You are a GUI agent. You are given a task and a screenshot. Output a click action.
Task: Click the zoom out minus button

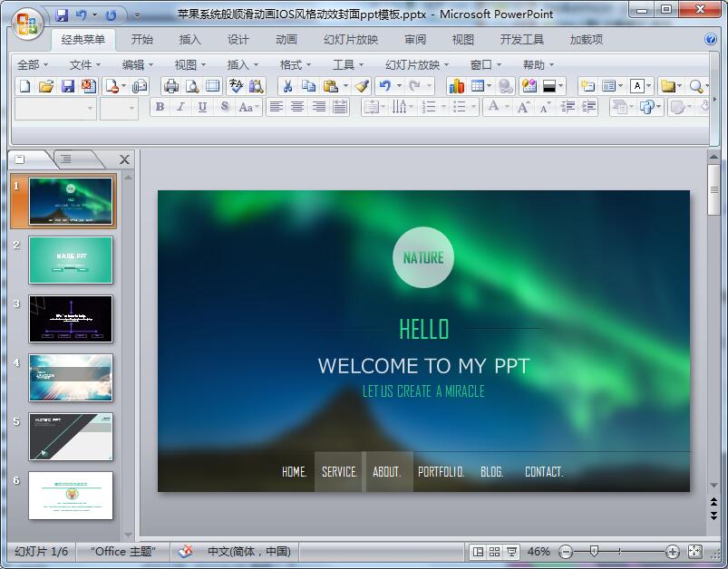point(566,552)
